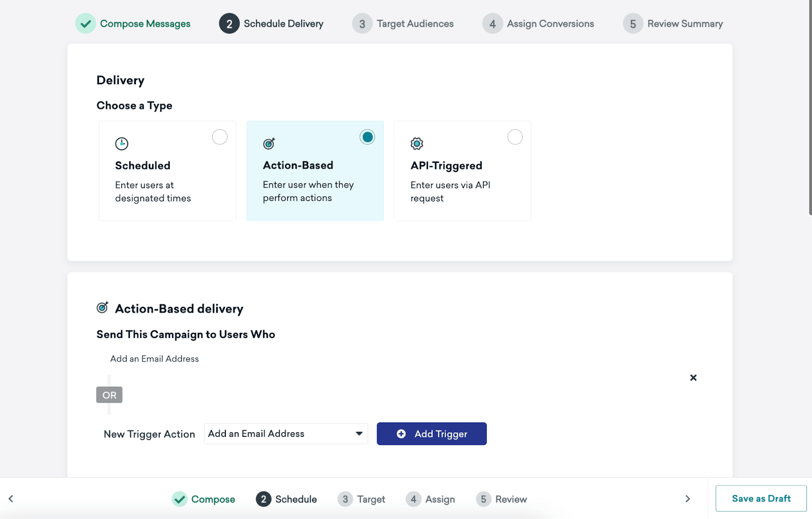Jump to Assign step in bottom bar
This screenshot has height=519, width=812.
[x=430, y=499]
